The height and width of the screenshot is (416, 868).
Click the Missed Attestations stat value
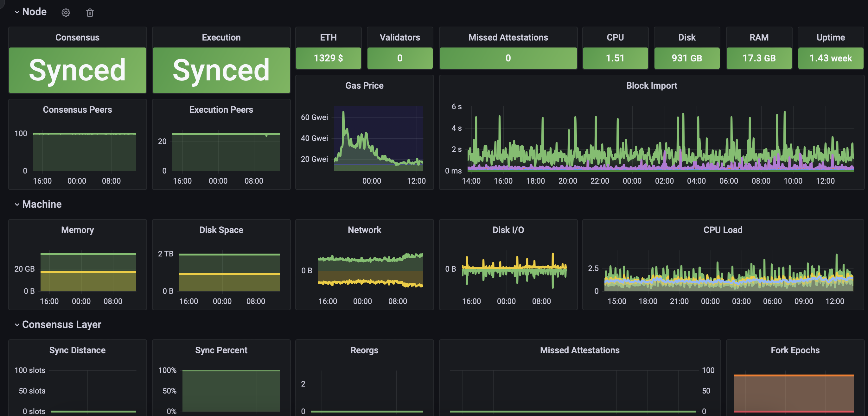[x=508, y=58]
